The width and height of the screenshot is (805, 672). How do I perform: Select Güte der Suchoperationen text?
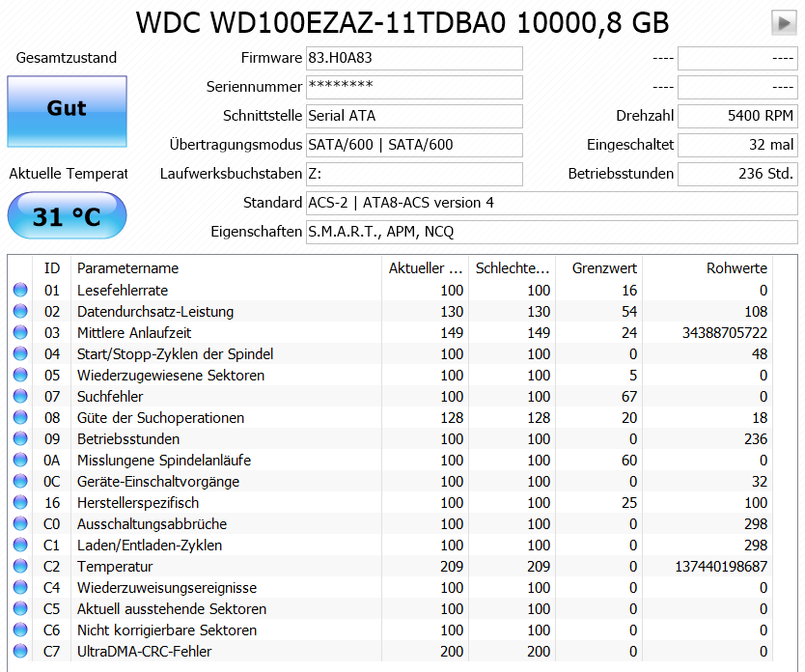(x=160, y=418)
